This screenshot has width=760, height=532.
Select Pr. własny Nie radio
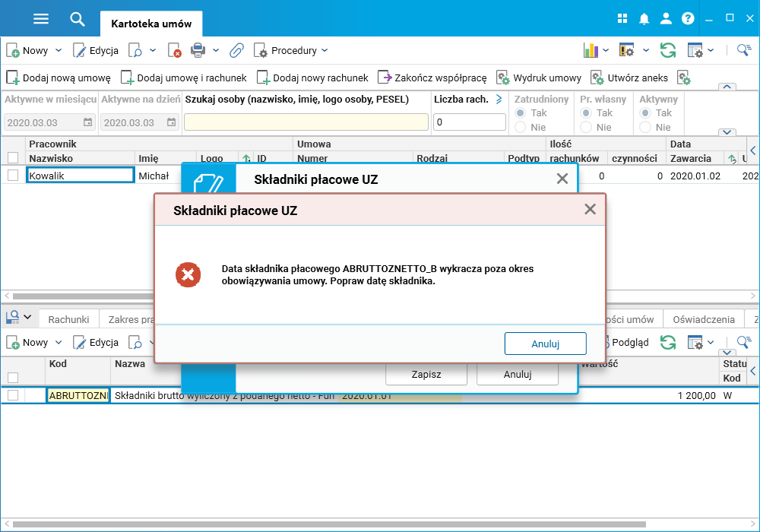pyautogui.click(x=586, y=128)
